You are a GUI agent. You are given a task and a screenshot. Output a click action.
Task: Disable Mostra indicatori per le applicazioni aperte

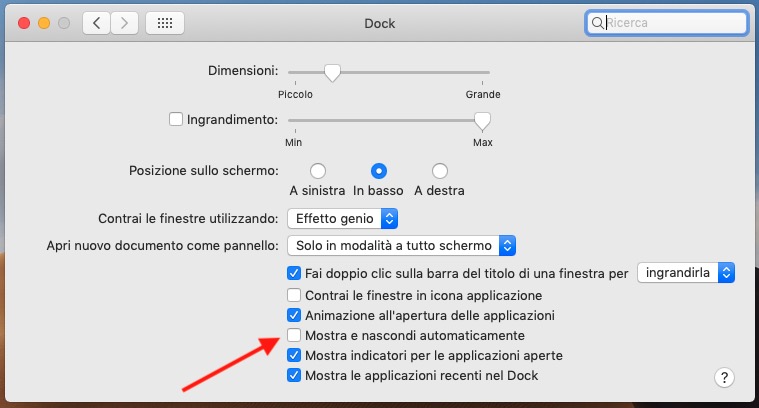coord(294,355)
